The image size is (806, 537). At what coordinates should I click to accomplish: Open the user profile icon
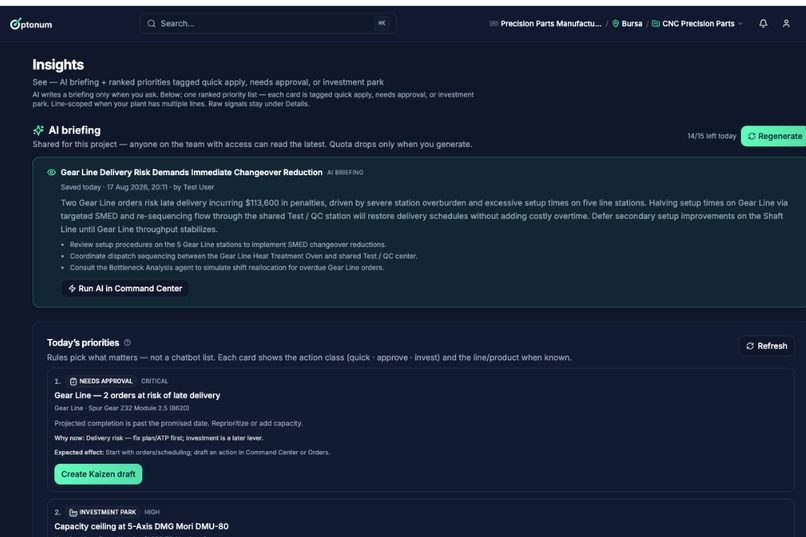[786, 24]
